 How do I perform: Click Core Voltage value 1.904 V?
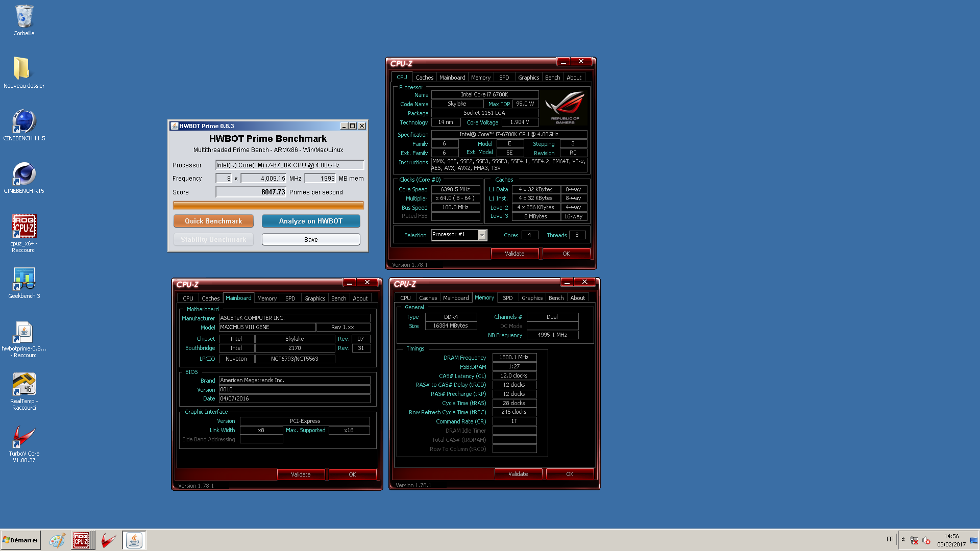[520, 122]
